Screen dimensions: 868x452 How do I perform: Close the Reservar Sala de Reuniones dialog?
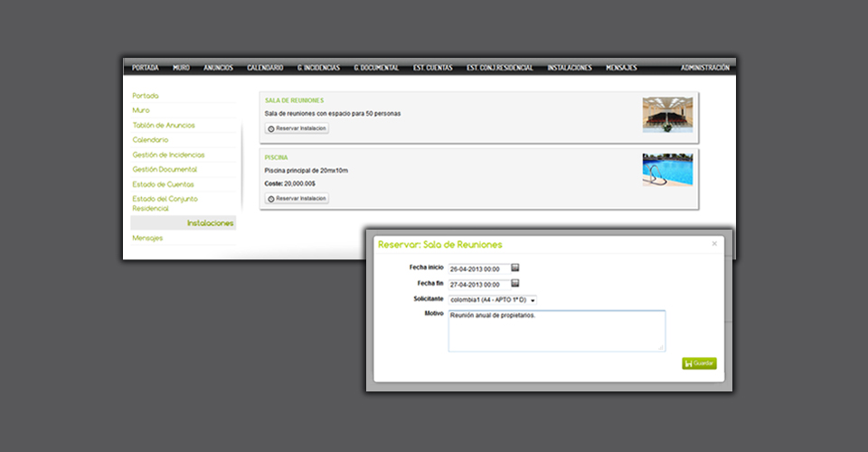point(714,243)
